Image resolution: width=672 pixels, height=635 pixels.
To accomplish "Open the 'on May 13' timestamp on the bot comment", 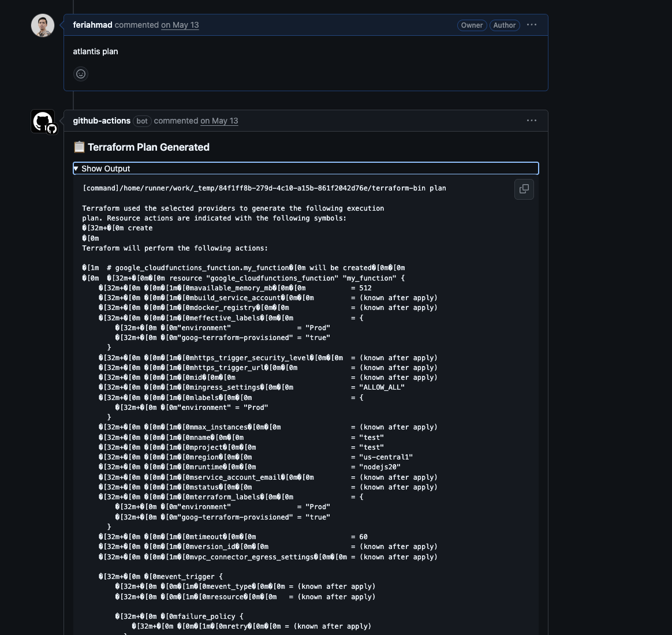I will point(219,121).
